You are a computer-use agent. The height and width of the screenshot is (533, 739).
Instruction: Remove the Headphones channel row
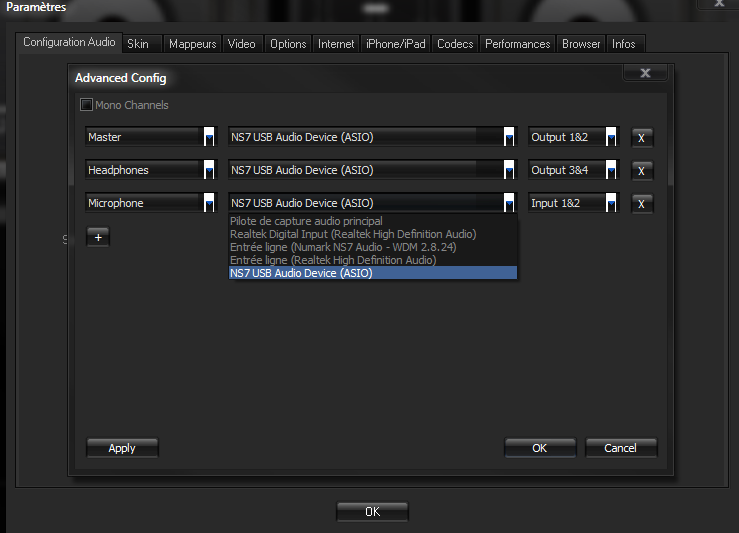point(641,171)
